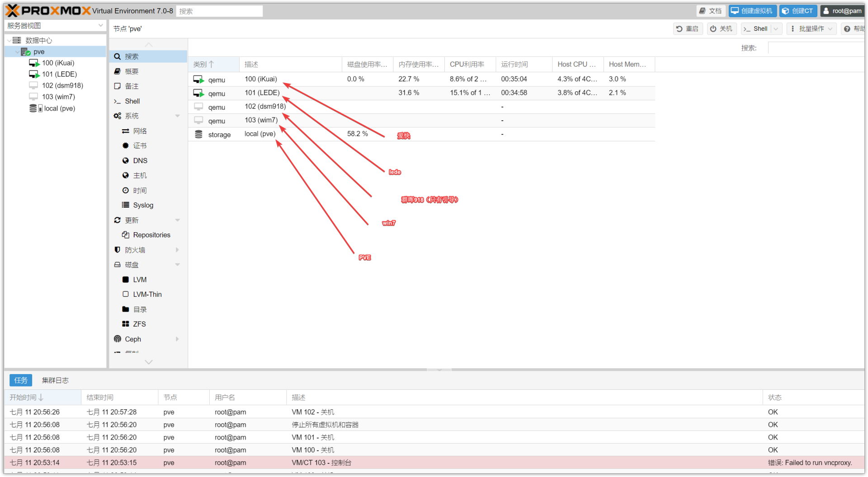Expand the 防火墙 submenu arrow

pyautogui.click(x=177, y=250)
